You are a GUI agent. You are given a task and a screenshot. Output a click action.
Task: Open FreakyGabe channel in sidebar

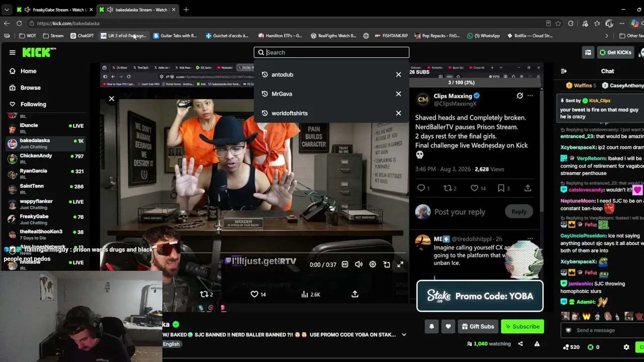click(45, 220)
